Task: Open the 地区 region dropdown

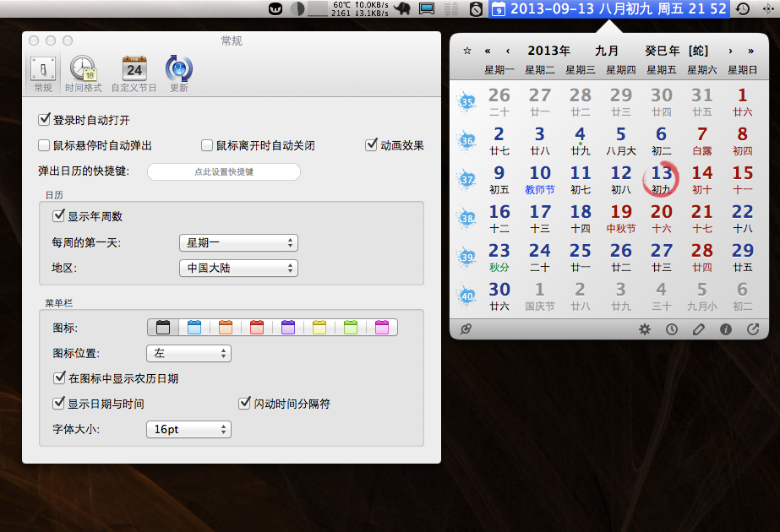Action: tap(238, 268)
